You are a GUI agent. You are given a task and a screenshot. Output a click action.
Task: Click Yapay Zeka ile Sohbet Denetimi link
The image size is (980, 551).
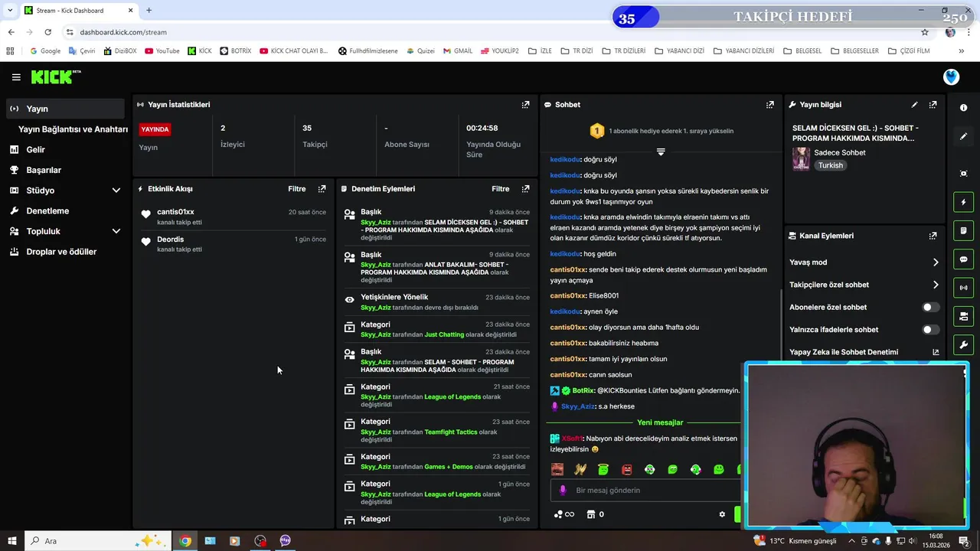tap(844, 352)
